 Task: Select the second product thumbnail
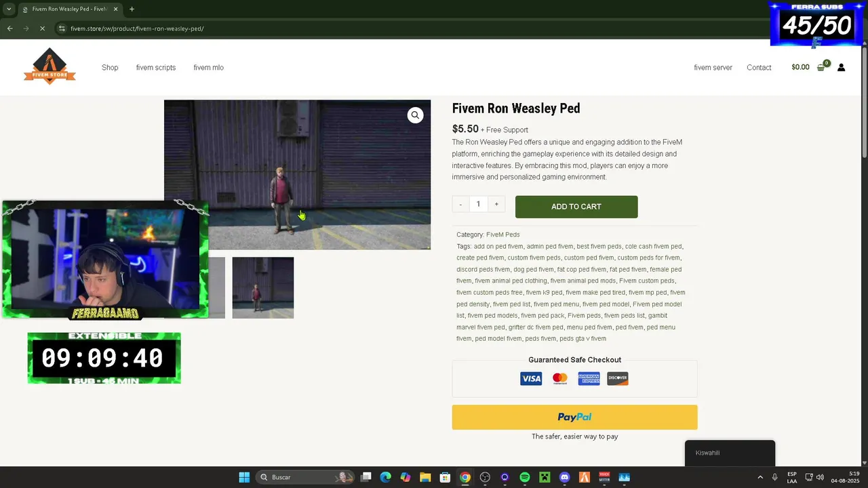tap(263, 287)
